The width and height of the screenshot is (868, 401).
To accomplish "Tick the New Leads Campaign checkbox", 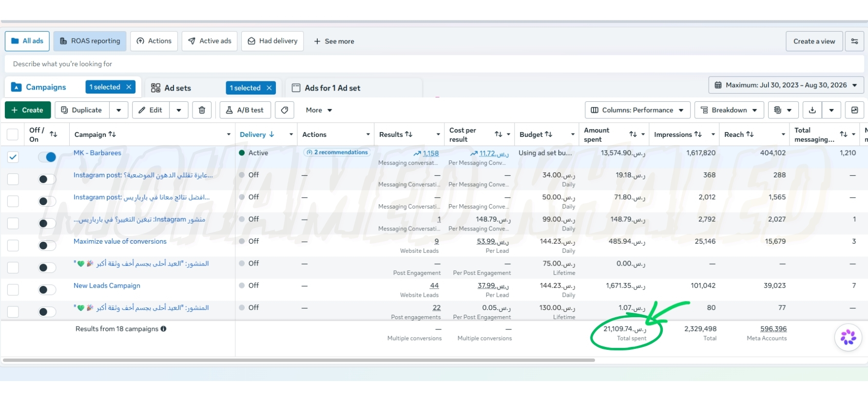I will click(13, 290).
